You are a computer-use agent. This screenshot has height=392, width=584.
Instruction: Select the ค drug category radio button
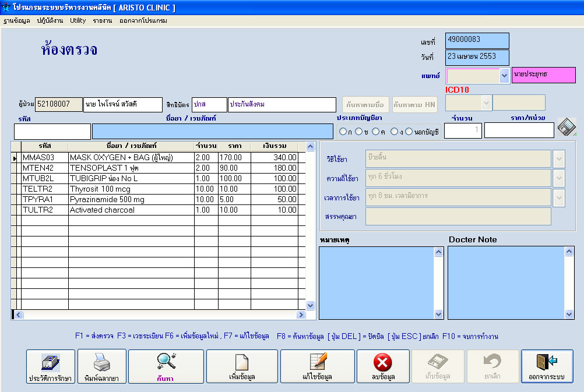pyautogui.click(x=375, y=132)
